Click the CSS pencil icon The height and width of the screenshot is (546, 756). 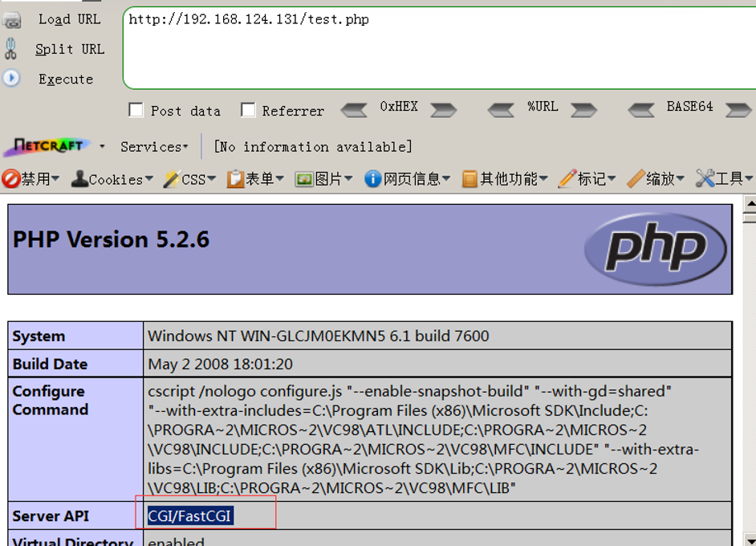(x=171, y=179)
